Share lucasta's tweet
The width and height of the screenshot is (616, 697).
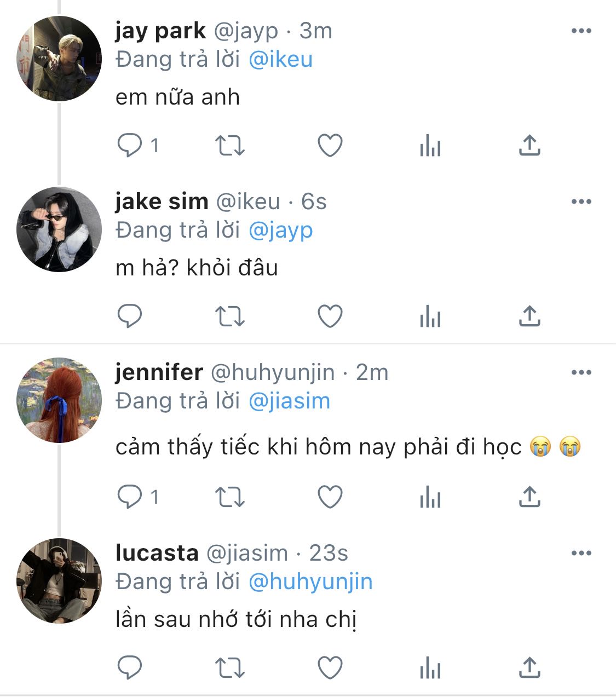coord(529,668)
